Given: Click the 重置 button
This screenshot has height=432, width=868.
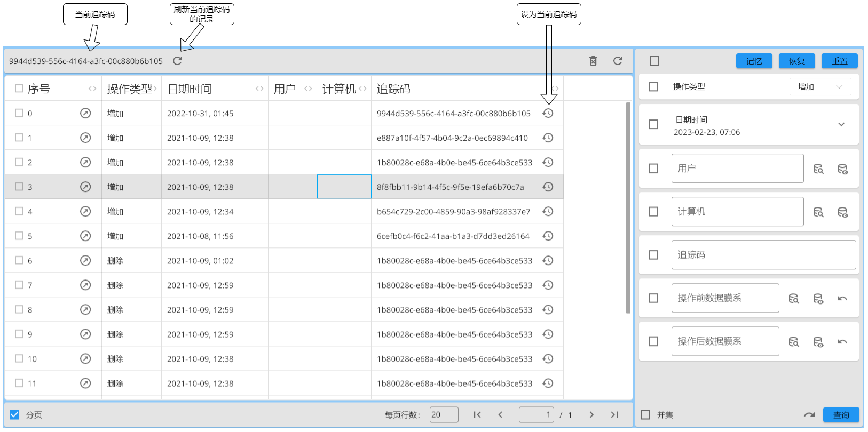Looking at the screenshot, I should click(839, 61).
